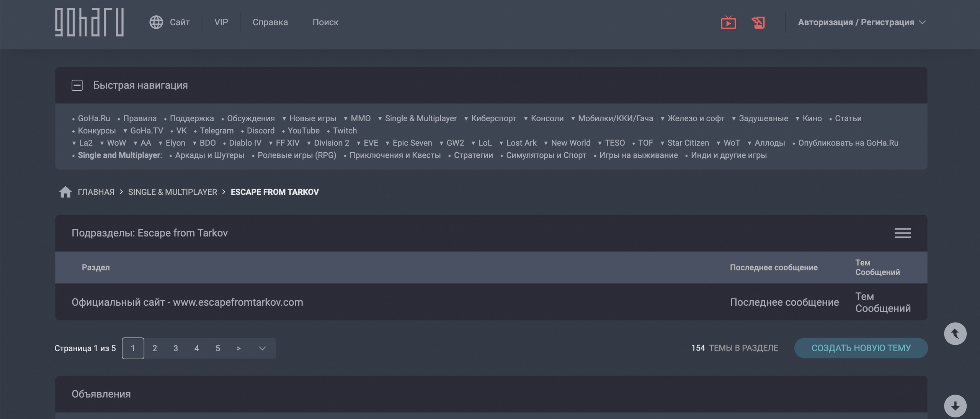Go to page 2
The width and height of the screenshot is (980, 419).
coord(155,348)
